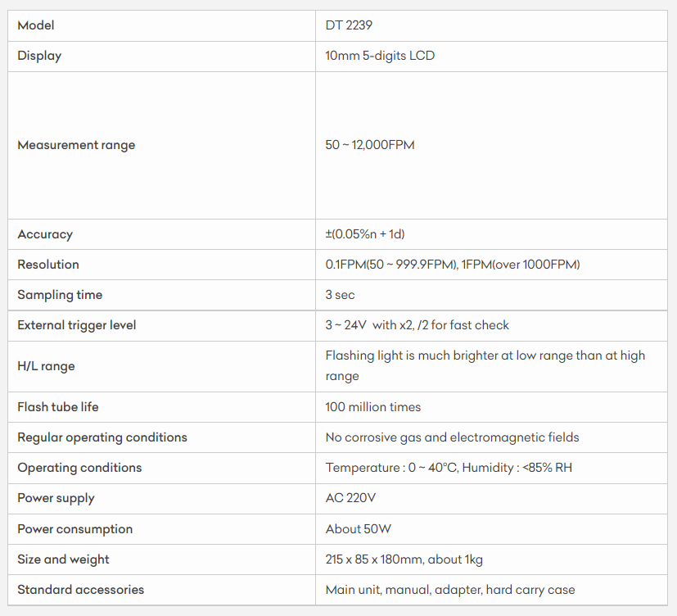Click the 'H/L range' row label
Screen dimensions: 677x616
pos(46,366)
